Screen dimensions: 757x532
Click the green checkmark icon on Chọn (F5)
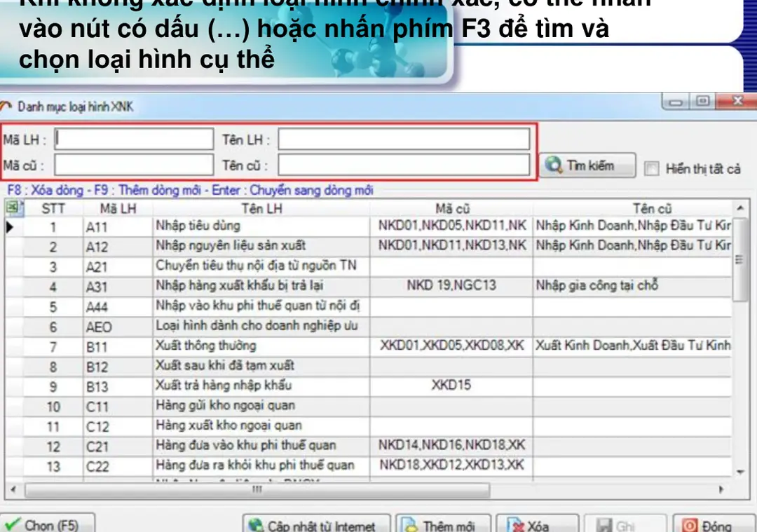pyautogui.click(x=14, y=522)
